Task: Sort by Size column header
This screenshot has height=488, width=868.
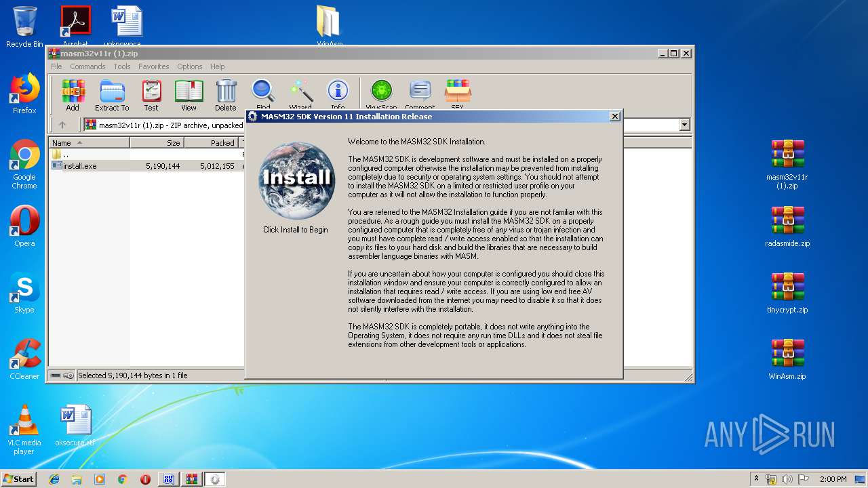Action: pyautogui.click(x=157, y=143)
